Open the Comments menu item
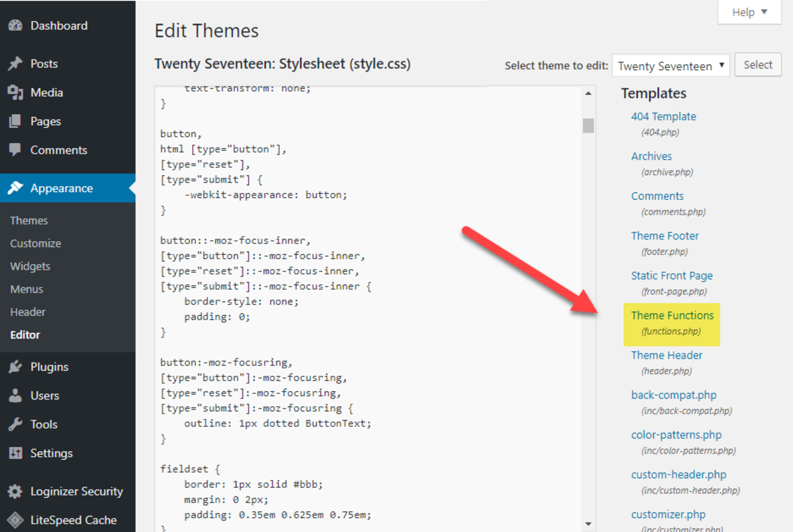793x532 pixels. click(59, 150)
